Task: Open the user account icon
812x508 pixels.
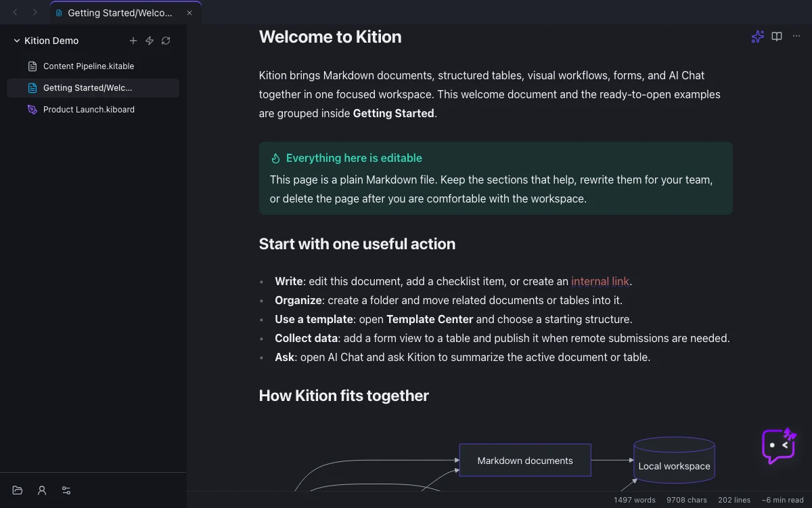Action: pos(42,490)
